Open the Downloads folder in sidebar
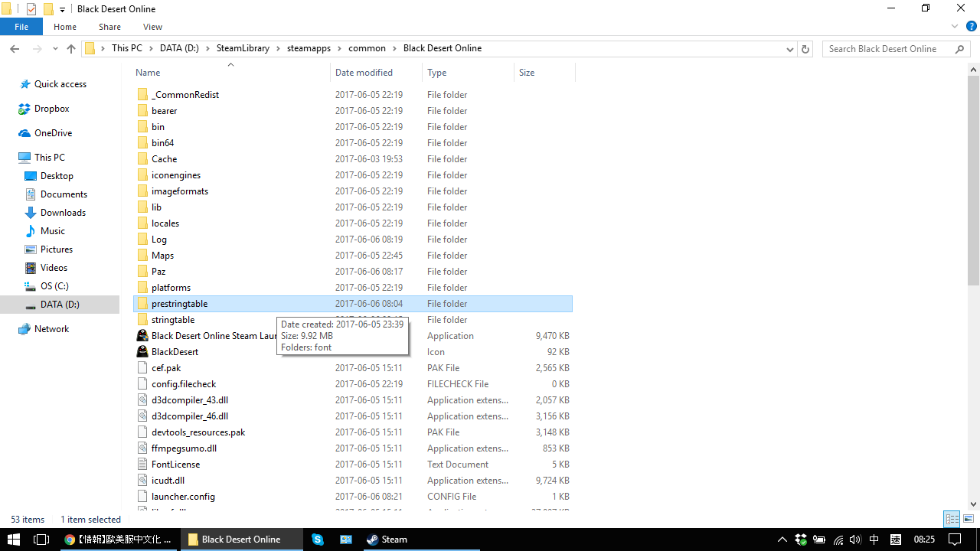 [55, 213]
